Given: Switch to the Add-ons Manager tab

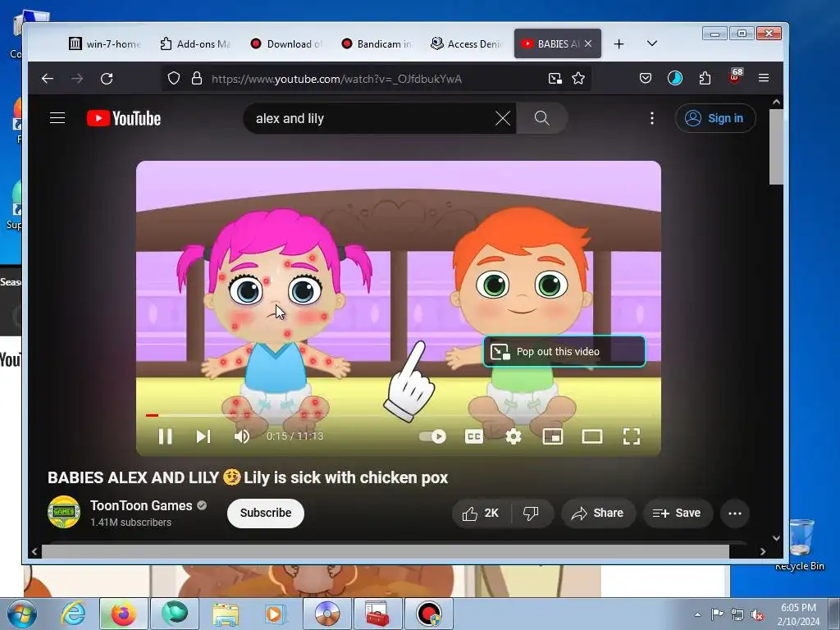Looking at the screenshot, I should pos(196,43).
